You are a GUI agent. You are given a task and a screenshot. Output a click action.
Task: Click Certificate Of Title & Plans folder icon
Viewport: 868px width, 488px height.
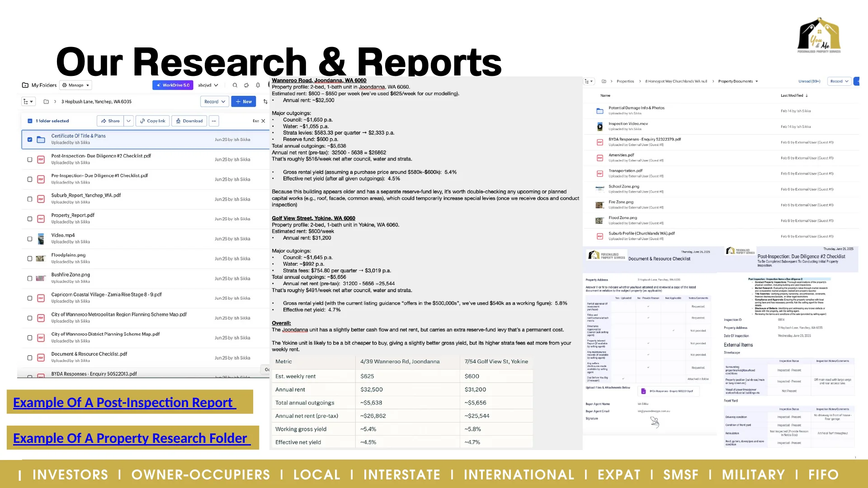click(x=41, y=140)
